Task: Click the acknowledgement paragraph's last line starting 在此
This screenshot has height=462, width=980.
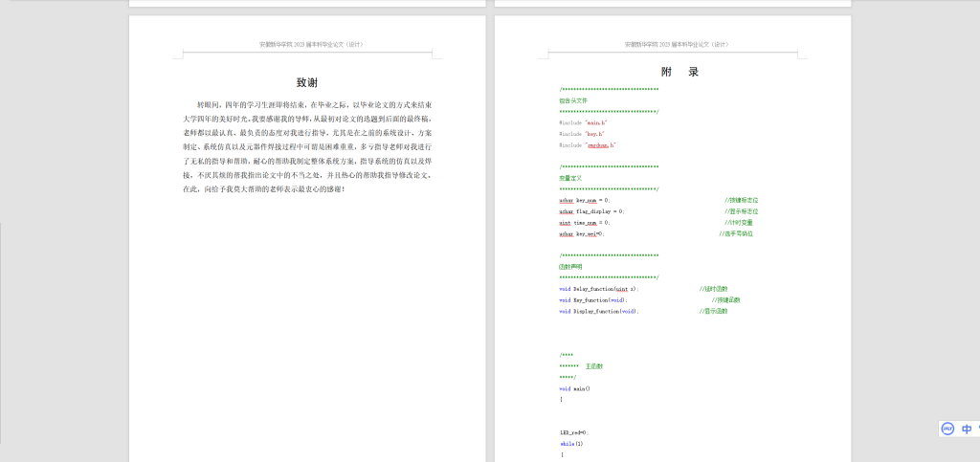Action: click(x=263, y=188)
